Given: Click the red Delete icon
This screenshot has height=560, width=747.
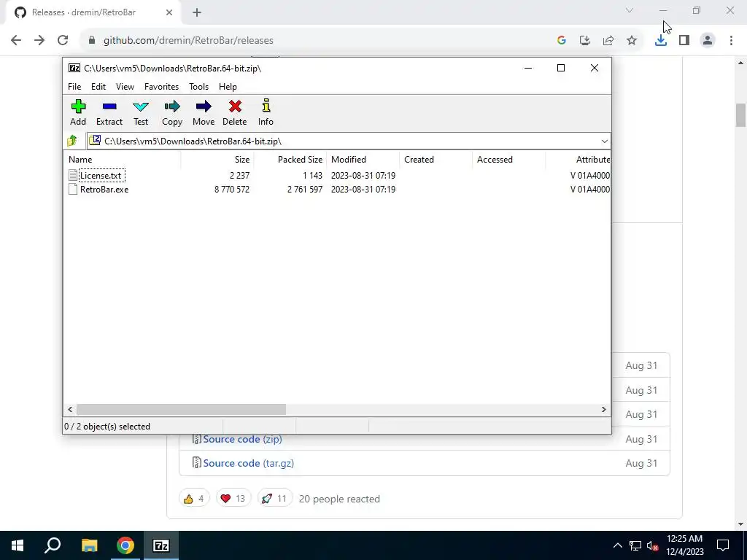Looking at the screenshot, I should (x=234, y=112).
